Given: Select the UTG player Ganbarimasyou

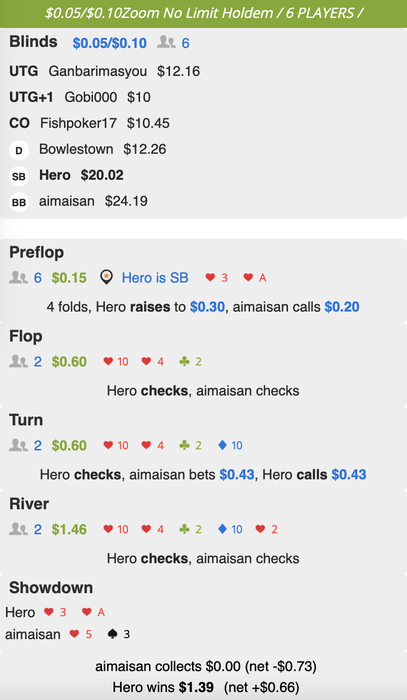Looking at the screenshot, I should (97, 71).
